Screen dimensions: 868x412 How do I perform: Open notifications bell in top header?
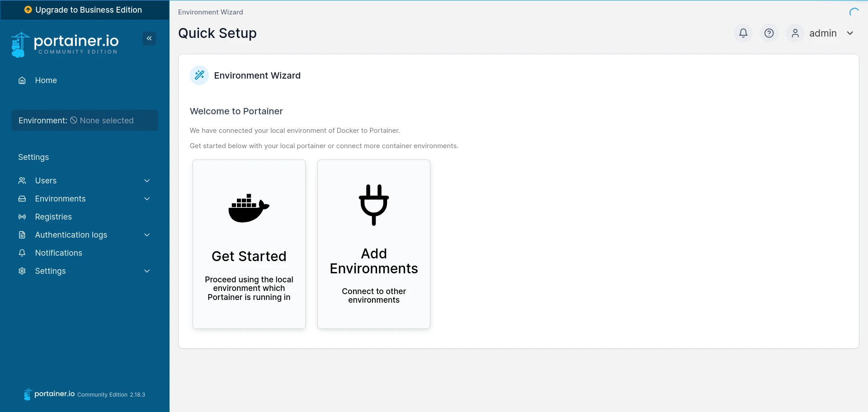click(743, 33)
